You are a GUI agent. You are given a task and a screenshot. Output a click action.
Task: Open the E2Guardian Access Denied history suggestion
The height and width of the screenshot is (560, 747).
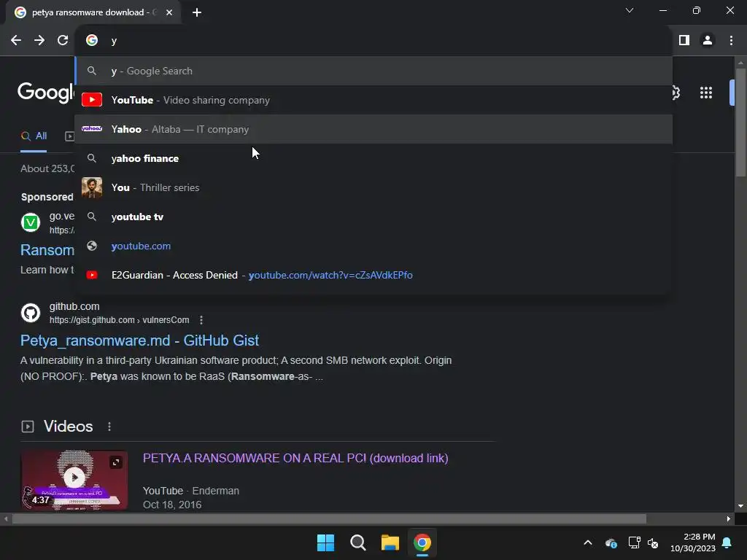click(373, 275)
